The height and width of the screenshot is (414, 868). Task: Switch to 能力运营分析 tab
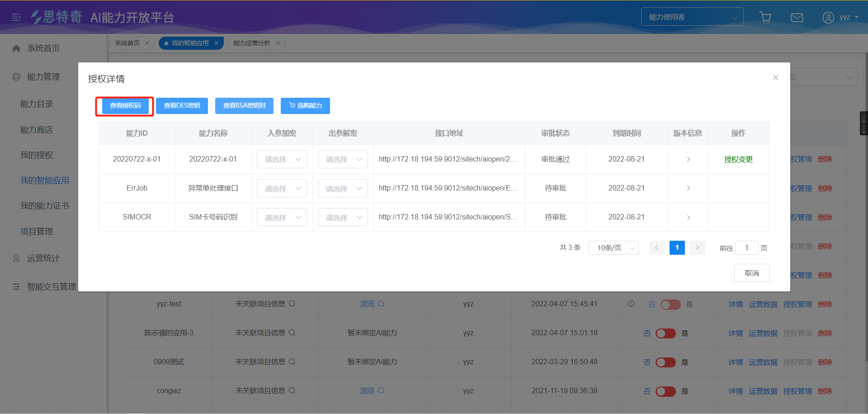pos(252,43)
